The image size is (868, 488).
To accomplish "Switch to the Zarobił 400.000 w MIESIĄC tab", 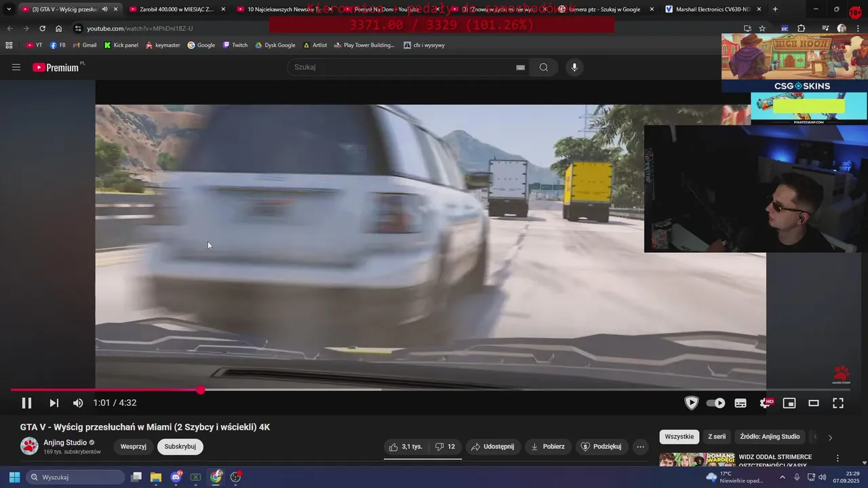I will click(176, 9).
